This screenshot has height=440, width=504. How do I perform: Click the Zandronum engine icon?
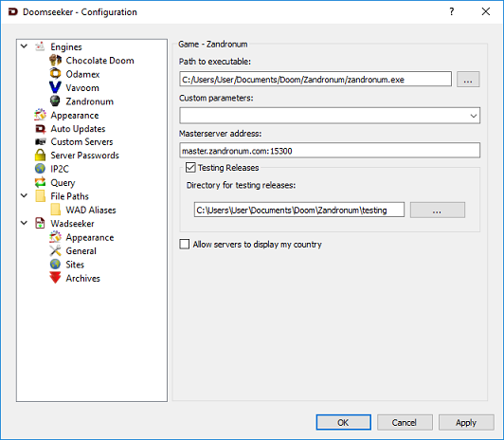(55, 101)
